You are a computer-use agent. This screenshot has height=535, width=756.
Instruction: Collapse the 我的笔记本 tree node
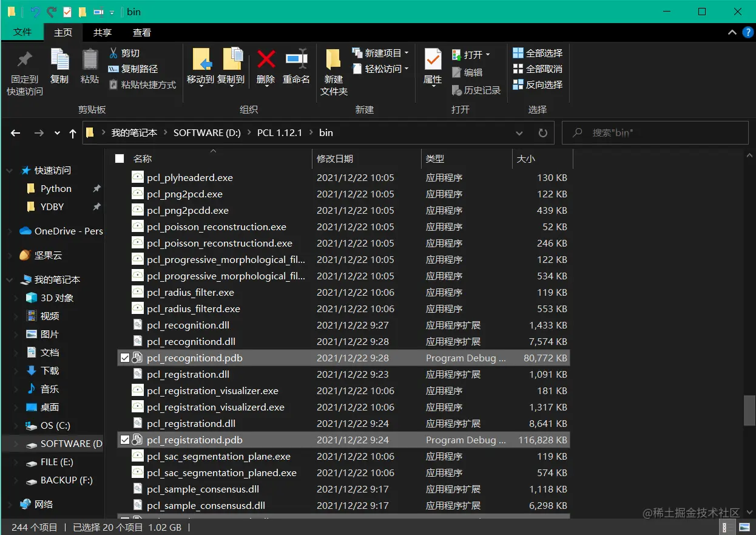(x=10, y=280)
